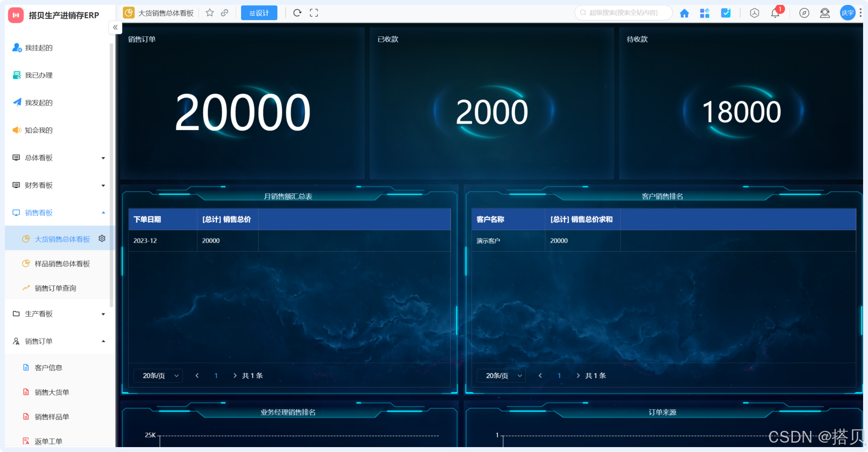The width and height of the screenshot is (868, 452).
Task: Click the 订单来源 panel title
Action: point(662,412)
